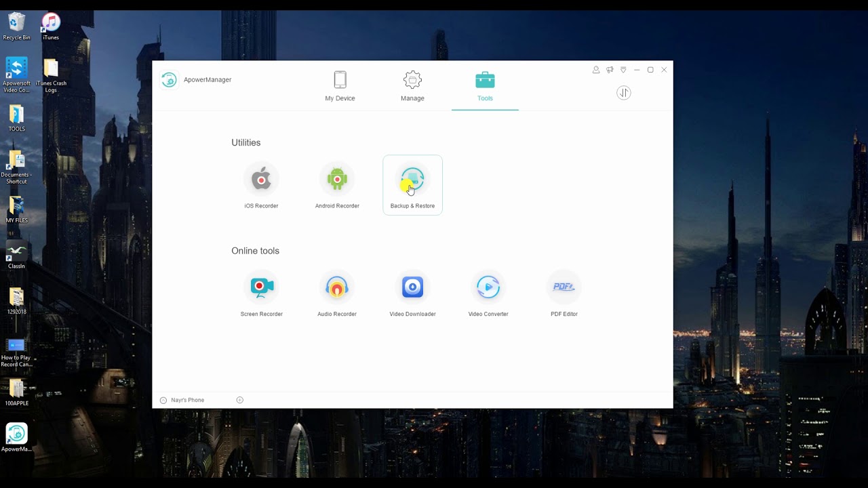Select the 100APPLE desktop folder
The height and width of the screenshot is (488, 868).
(16, 393)
